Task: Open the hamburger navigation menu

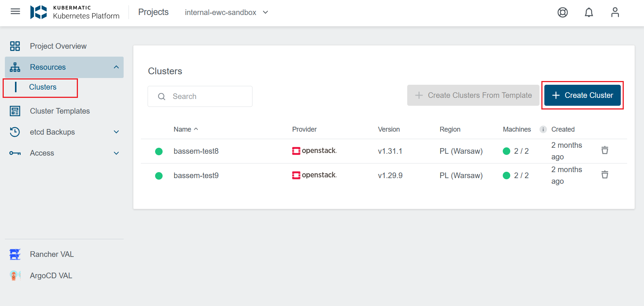Action: pyautogui.click(x=15, y=12)
